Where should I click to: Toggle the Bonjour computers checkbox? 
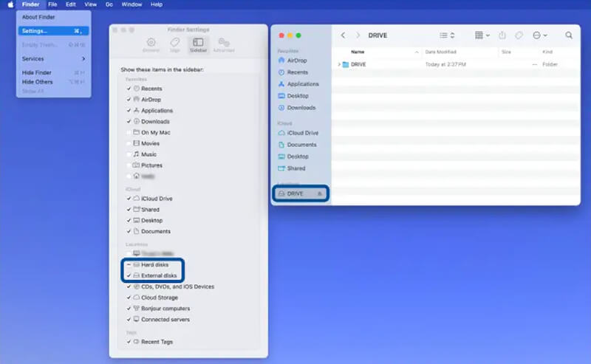pyautogui.click(x=129, y=309)
